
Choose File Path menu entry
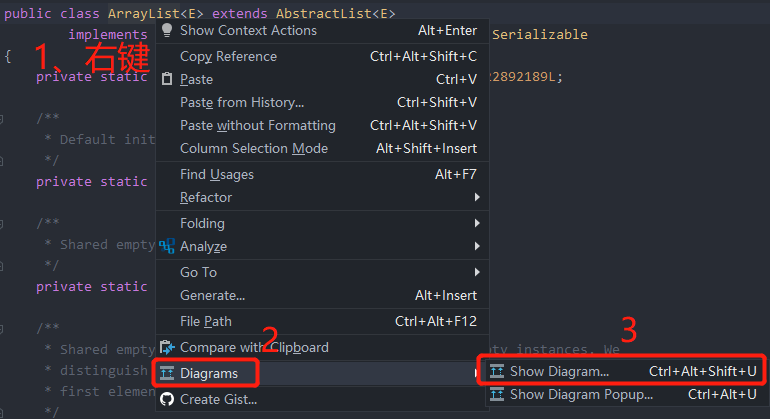322,321
